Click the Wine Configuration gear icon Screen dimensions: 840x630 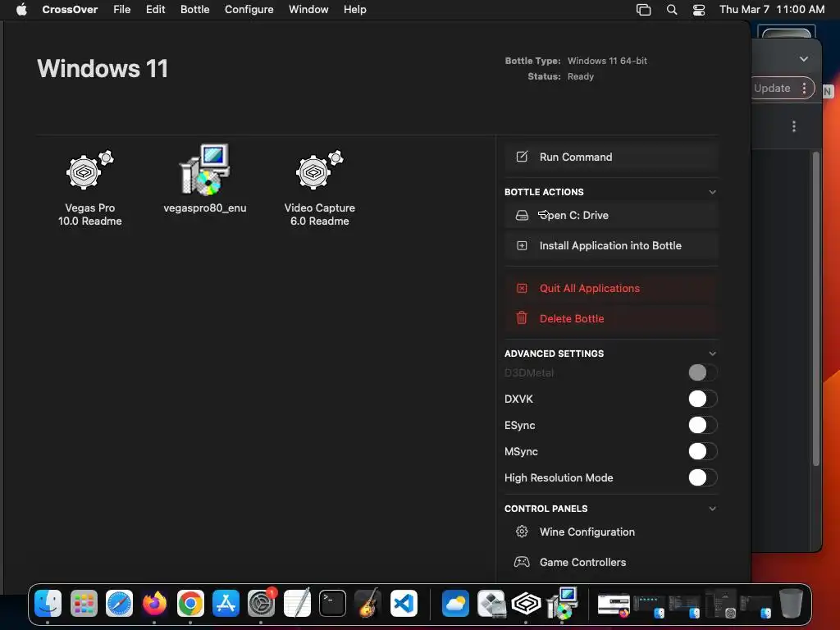pos(522,532)
